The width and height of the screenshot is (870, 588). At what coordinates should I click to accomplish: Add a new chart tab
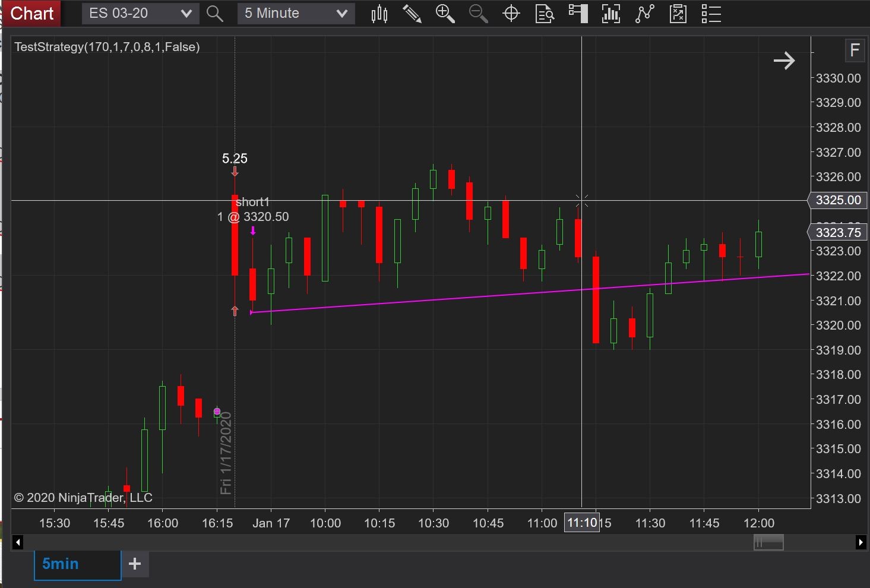point(135,564)
